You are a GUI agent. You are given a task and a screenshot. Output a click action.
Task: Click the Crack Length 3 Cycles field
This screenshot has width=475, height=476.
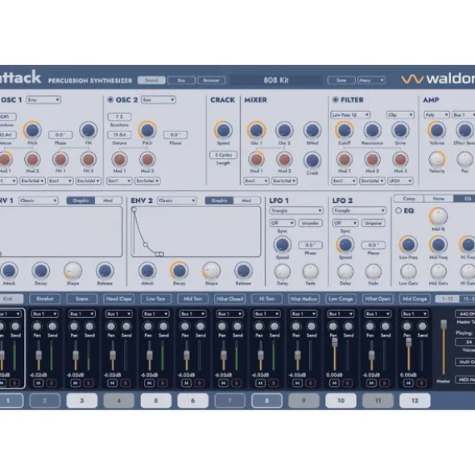[x=223, y=155]
